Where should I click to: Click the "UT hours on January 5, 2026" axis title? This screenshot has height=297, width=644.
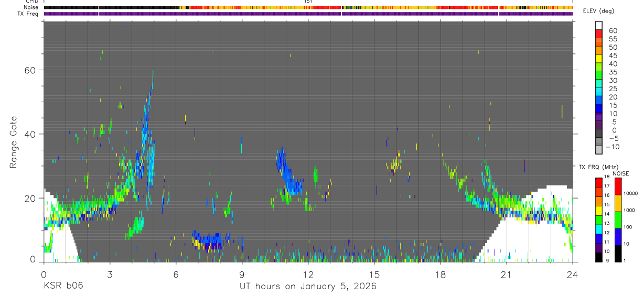point(308,286)
